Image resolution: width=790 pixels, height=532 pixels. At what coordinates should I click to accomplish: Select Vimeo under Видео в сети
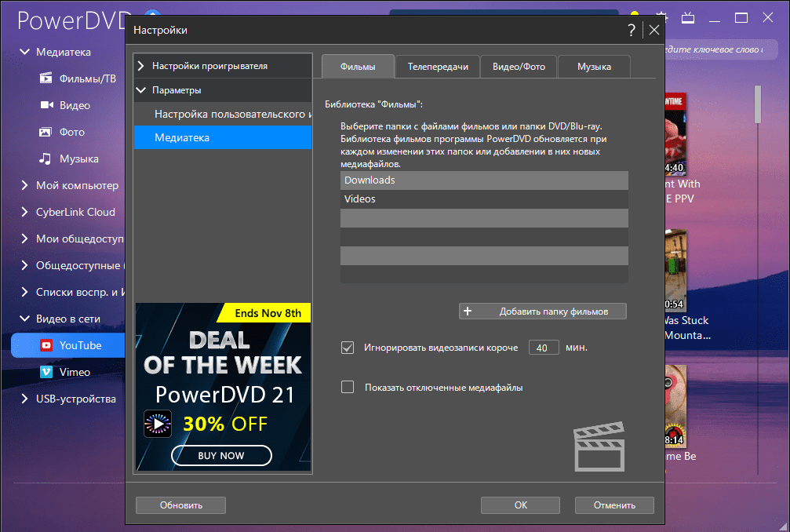pos(65,372)
